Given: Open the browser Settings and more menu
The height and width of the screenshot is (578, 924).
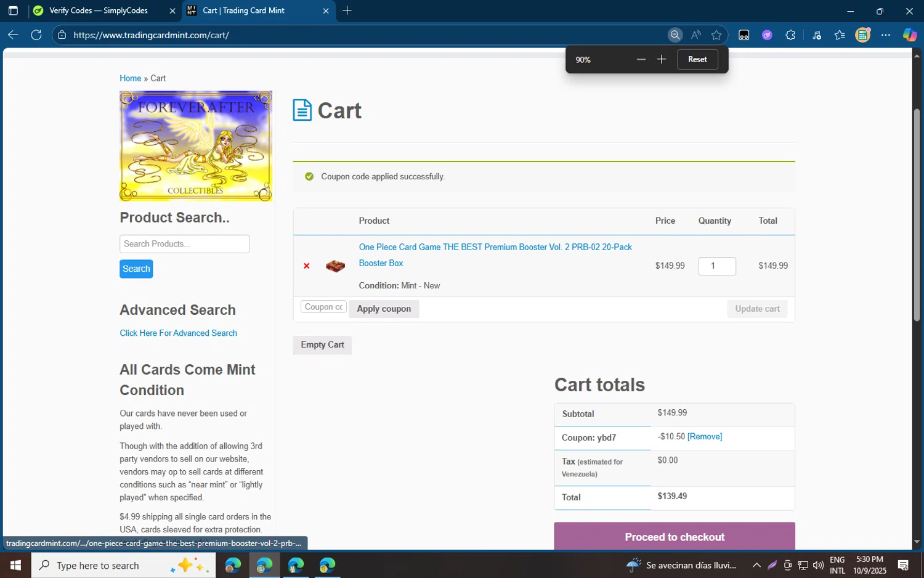Looking at the screenshot, I should point(886,35).
